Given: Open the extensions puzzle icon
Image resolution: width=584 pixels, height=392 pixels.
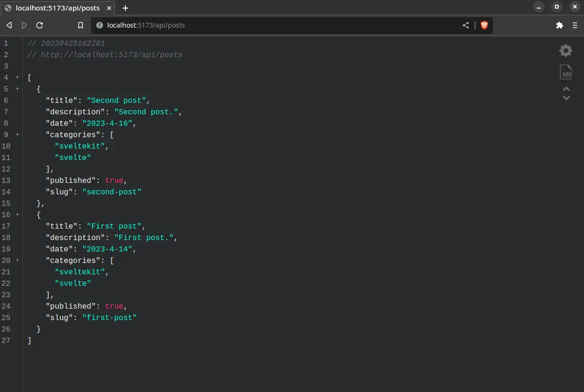Looking at the screenshot, I should point(560,25).
